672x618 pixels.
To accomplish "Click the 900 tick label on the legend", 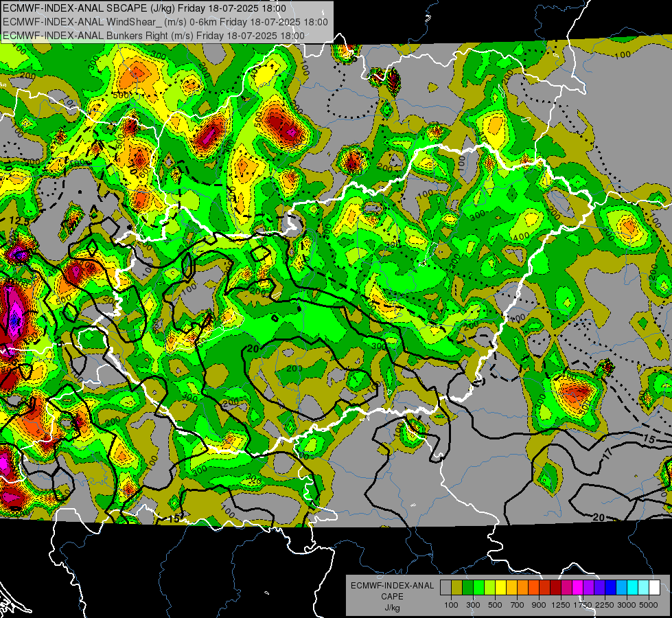I will tap(539, 605).
